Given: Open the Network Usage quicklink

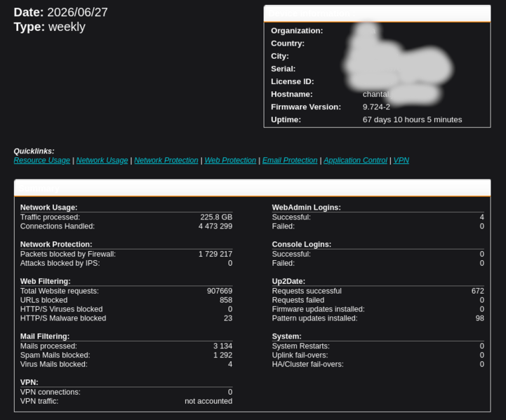Looking at the screenshot, I should [x=102, y=160].
